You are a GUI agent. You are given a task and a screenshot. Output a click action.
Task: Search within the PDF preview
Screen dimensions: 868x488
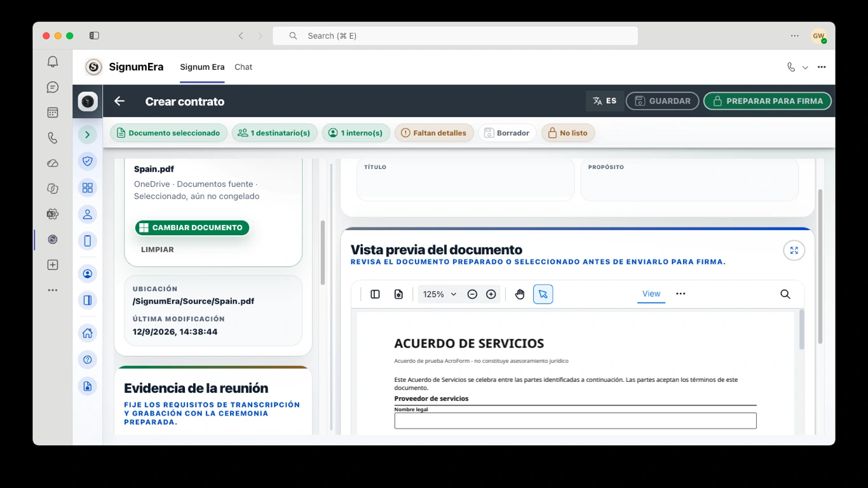785,294
